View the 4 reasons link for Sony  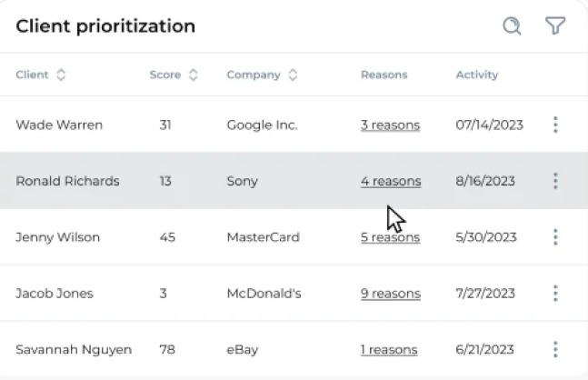[x=391, y=181]
